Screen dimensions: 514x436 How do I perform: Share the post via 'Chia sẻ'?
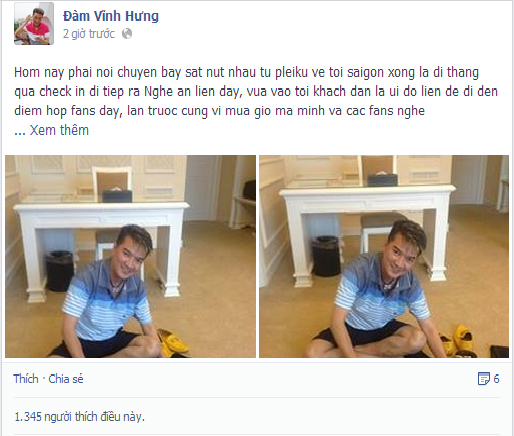point(66,379)
